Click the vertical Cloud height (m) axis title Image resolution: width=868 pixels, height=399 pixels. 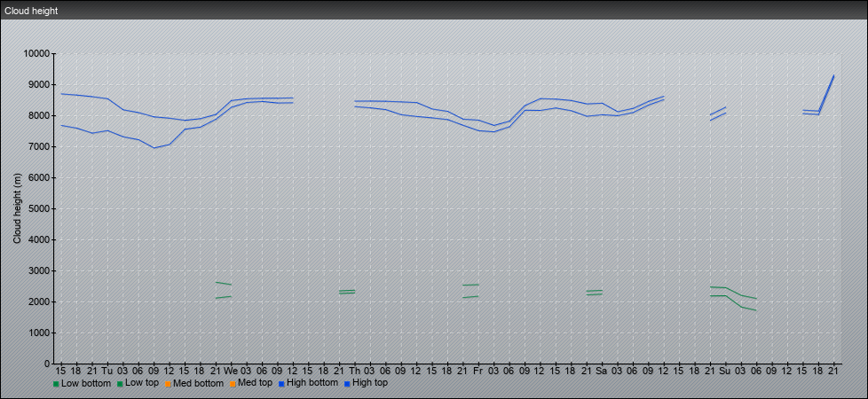pos(18,208)
